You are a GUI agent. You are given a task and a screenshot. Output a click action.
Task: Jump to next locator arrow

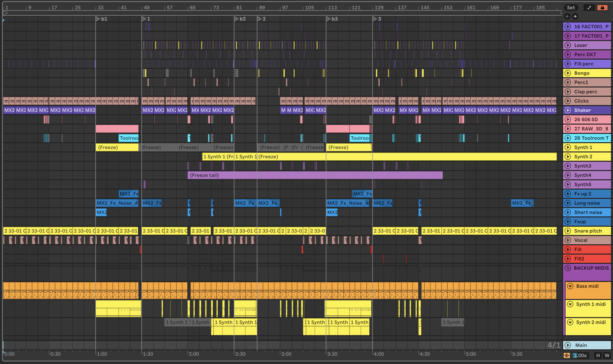(575, 16)
